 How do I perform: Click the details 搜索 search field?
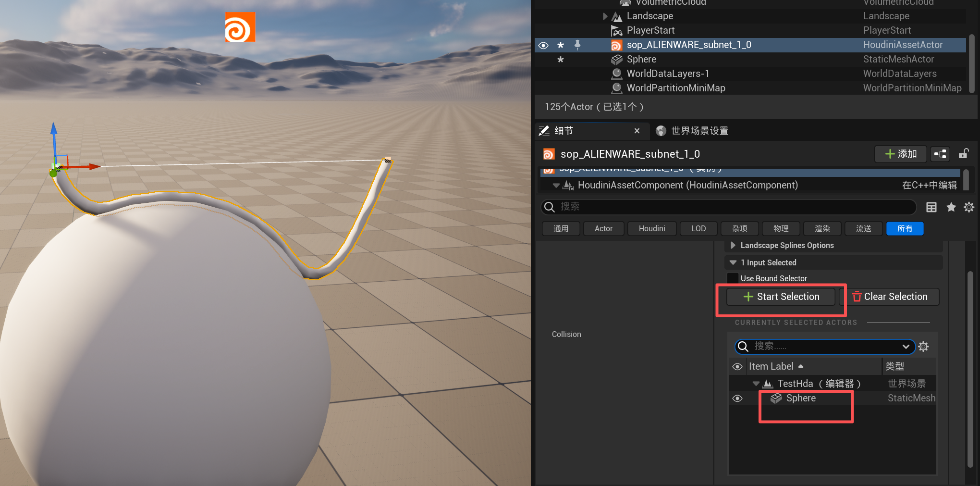tap(729, 207)
